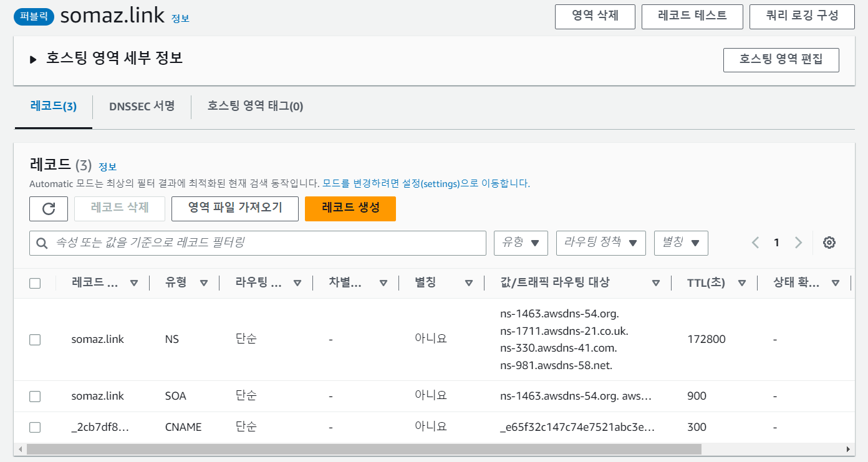Viewport: 868px width, 462px height.
Task: Open 정보 link beside 레코드 (3)
Action: [107, 167]
